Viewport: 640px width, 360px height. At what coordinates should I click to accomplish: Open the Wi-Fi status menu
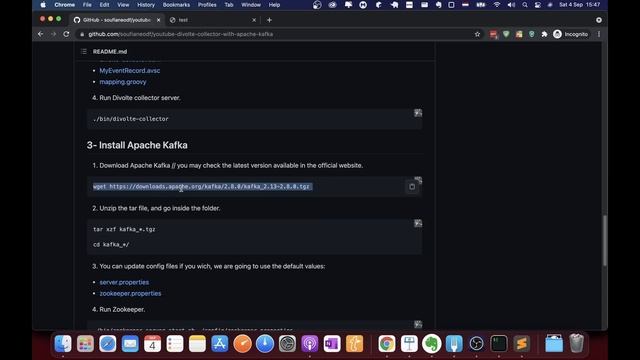click(x=497, y=5)
